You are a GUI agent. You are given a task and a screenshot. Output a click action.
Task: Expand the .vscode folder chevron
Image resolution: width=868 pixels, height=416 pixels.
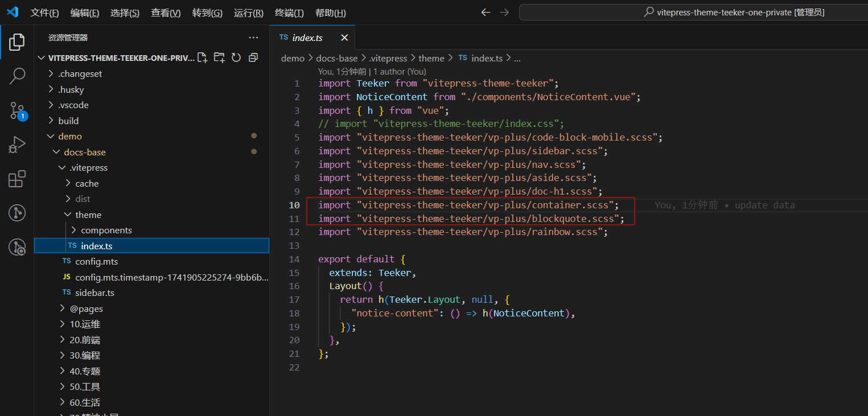tap(51, 105)
